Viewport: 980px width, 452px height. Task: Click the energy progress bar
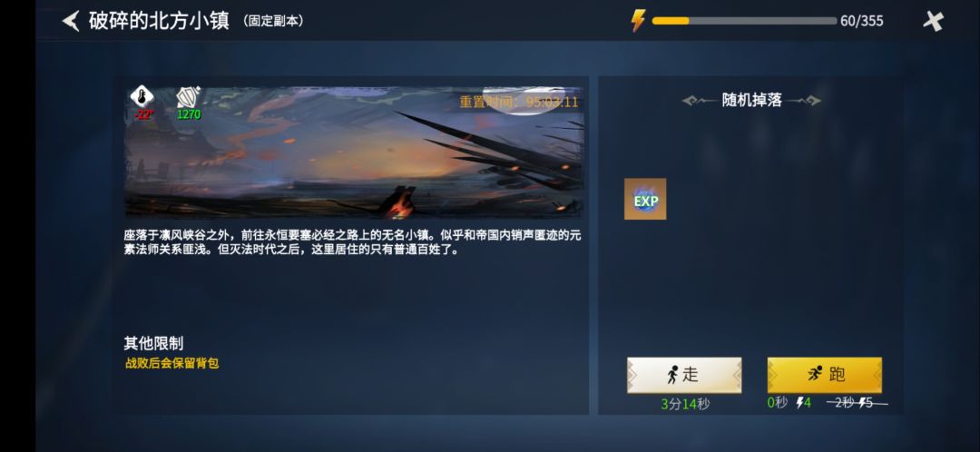coord(744,21)
